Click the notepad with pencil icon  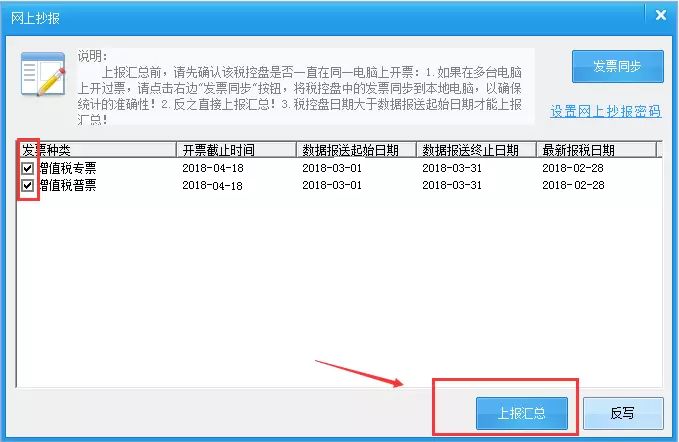tap(43, 74)
